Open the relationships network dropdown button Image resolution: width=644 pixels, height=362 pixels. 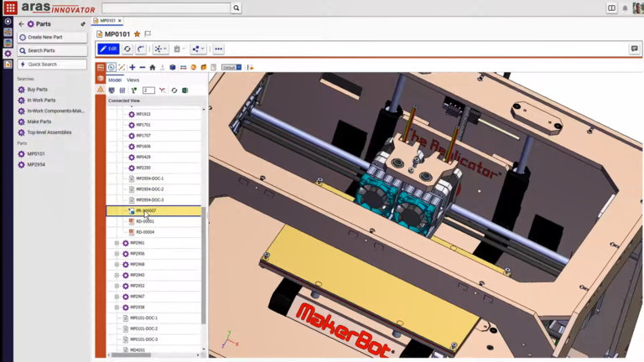[160, 49]
